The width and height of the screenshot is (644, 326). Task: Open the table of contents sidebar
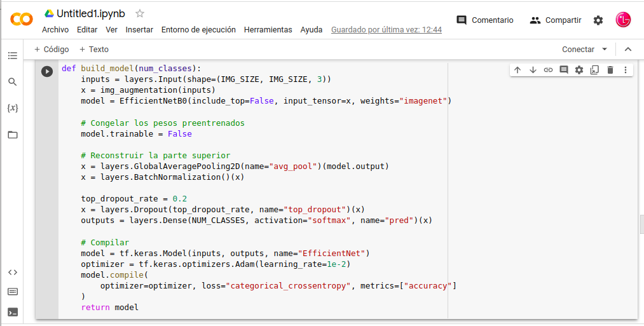pyautogui.click(x=13, y=56)
